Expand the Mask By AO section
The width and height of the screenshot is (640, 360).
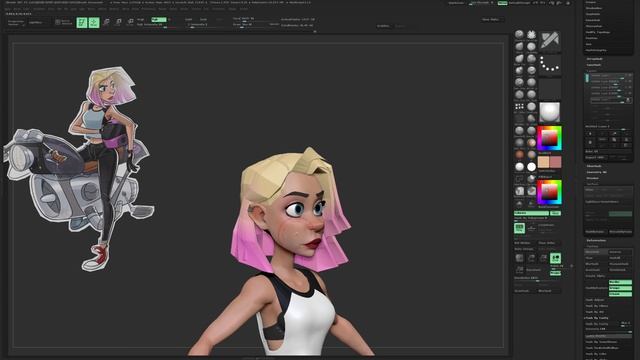[595, 312]
